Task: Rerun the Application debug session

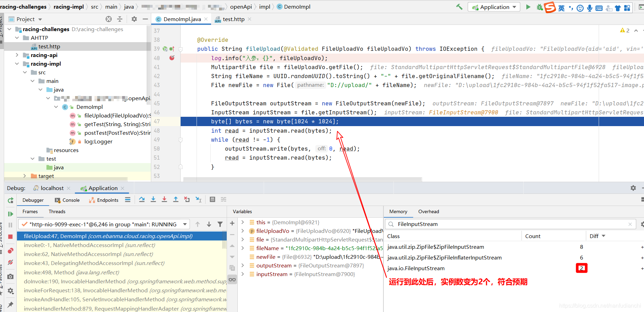Action: tap(10, 200)
